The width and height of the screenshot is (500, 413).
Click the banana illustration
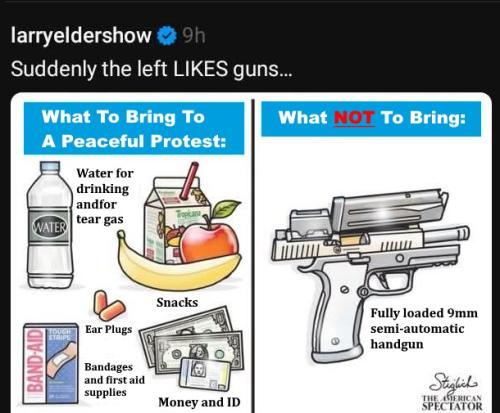(x=178, y=263)
